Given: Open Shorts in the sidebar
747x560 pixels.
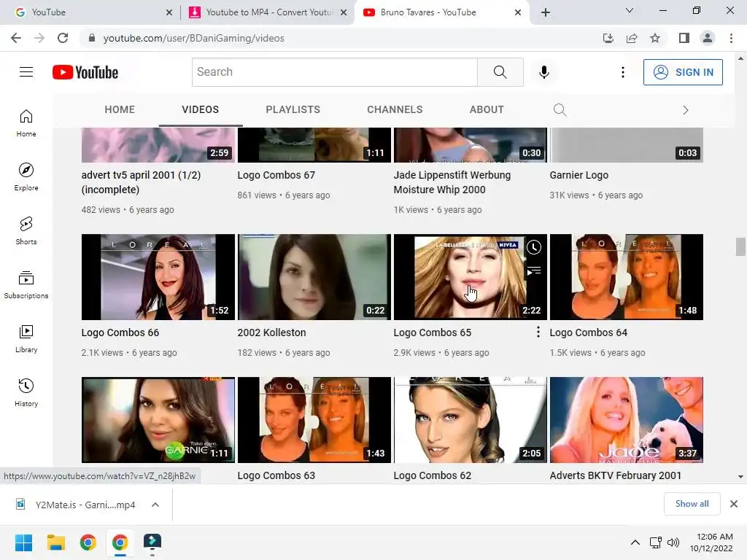Looking at the screenshot, I should click(26, 231).
